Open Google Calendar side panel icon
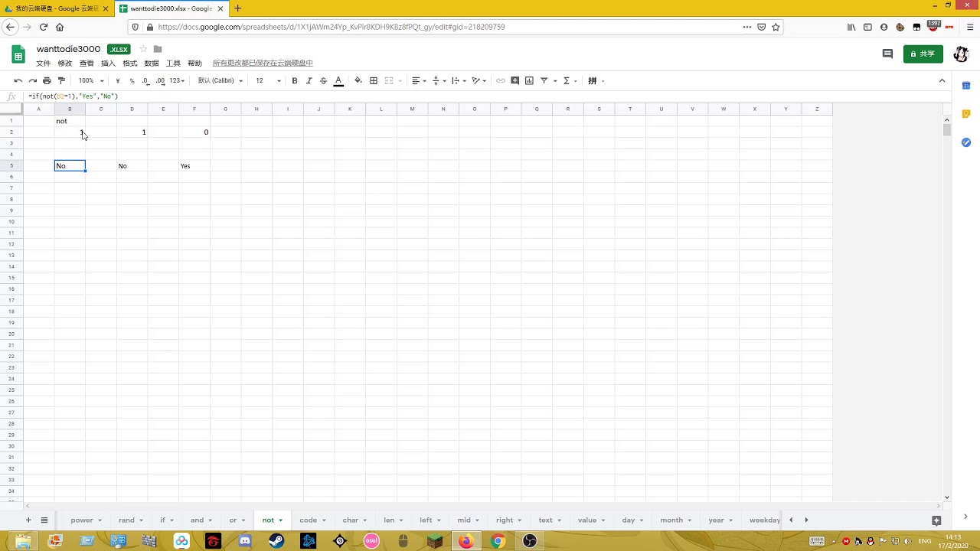 [965, 86]
